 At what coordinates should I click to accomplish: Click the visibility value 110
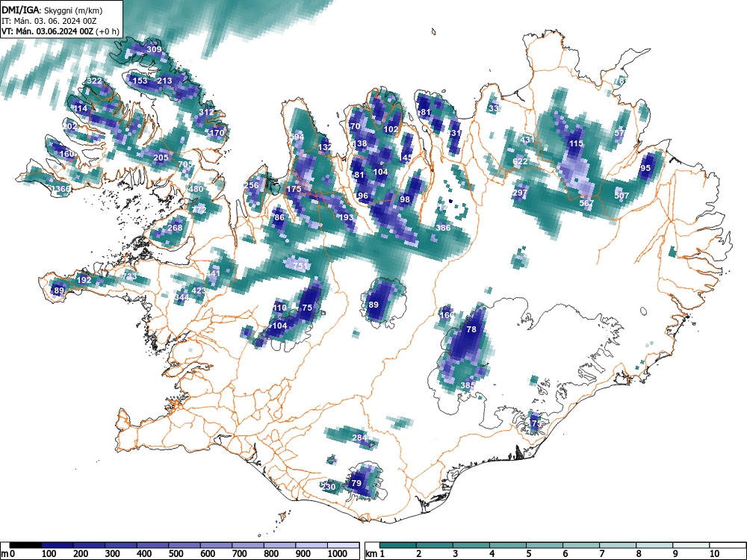point(279,308)
